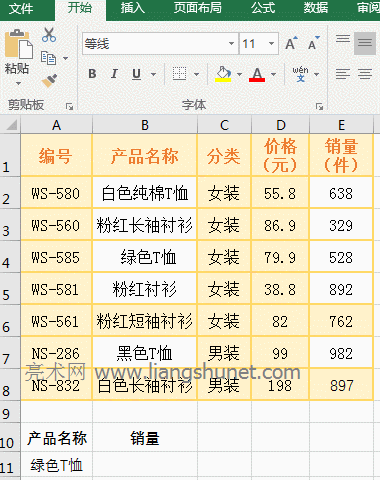Switch to the 公式 (Formulas) tab
The image size is (380, 480).
click(x=263, y=8)
